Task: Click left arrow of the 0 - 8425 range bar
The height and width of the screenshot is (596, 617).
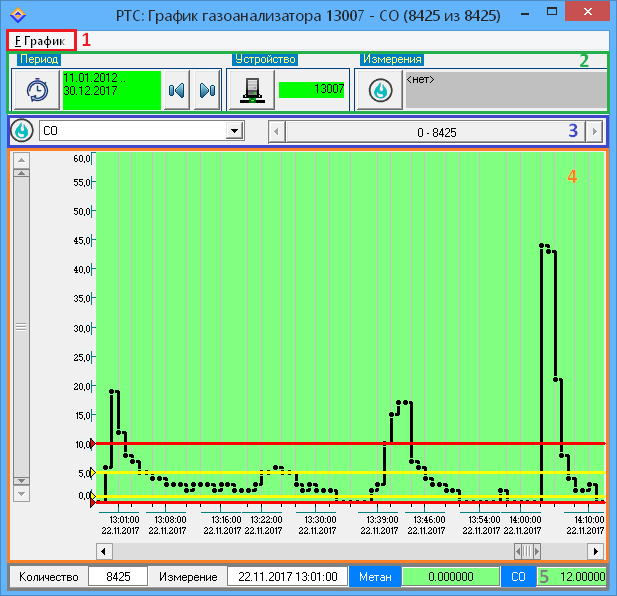Action: coord(277,131)
